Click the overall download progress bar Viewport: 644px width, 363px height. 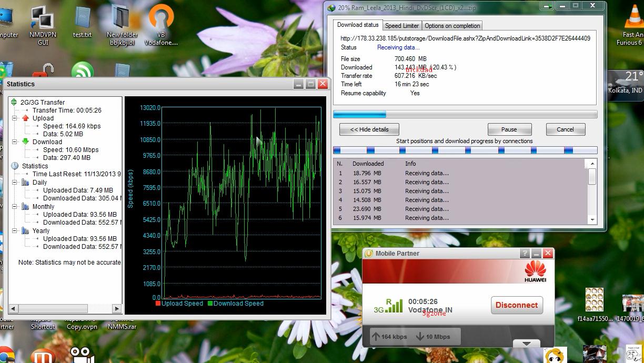coord(465,114)
